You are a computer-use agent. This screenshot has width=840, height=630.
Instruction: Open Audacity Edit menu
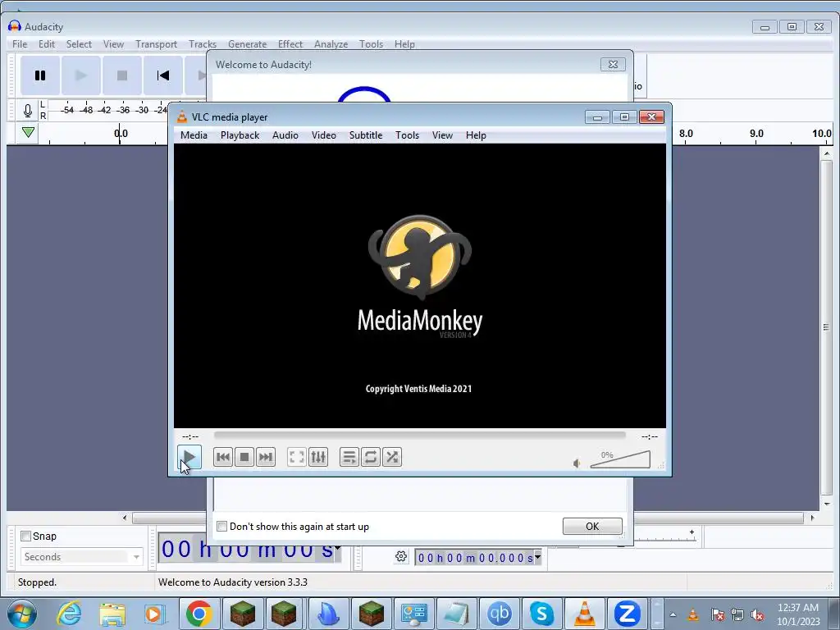[x=47, y=44]
